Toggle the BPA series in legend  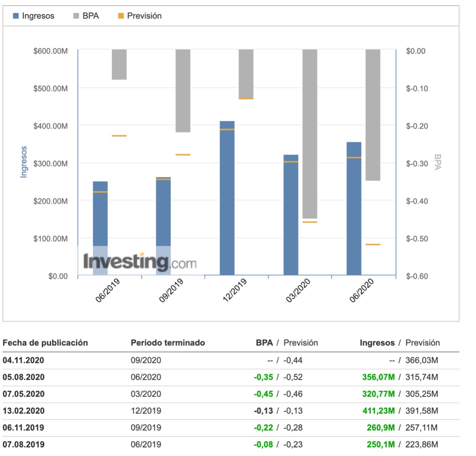pyautogui.click(x=91, y=16)
